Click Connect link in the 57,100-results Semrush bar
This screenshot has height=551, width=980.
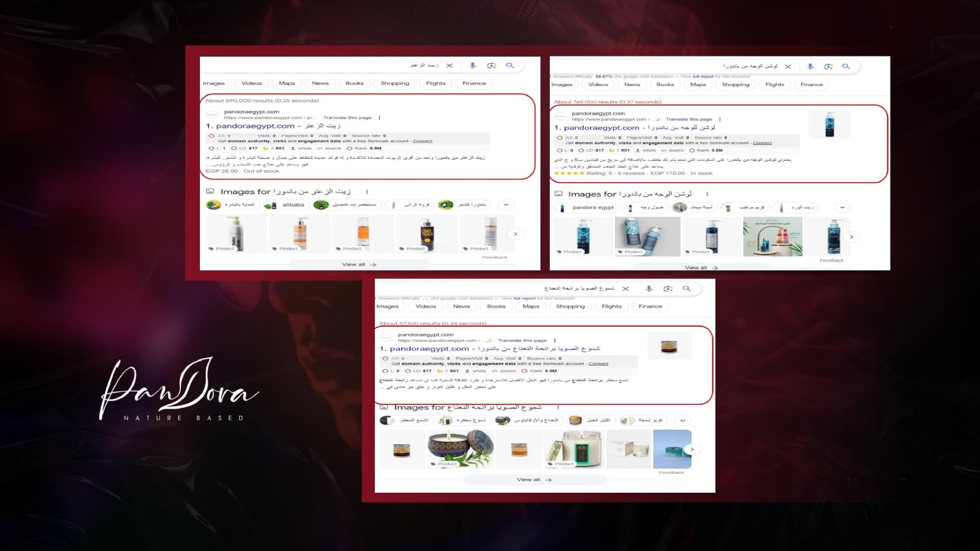pyautogui.click(x=598, y=364)
